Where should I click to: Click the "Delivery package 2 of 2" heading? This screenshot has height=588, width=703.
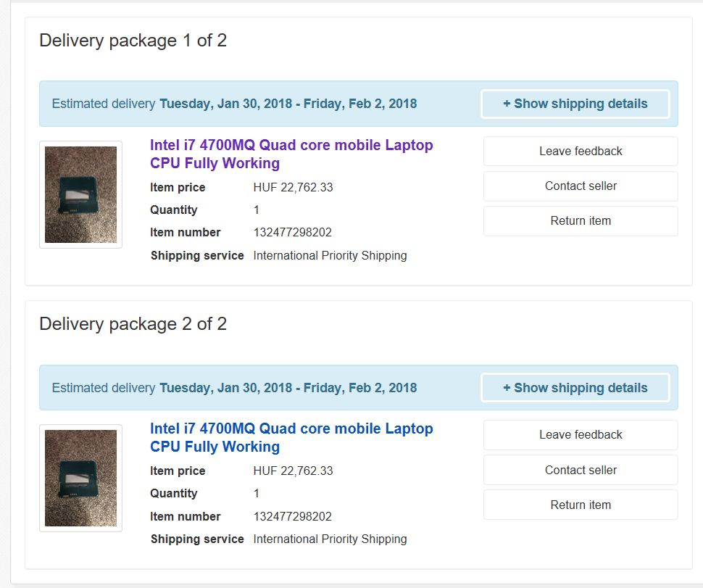(133, 324)
